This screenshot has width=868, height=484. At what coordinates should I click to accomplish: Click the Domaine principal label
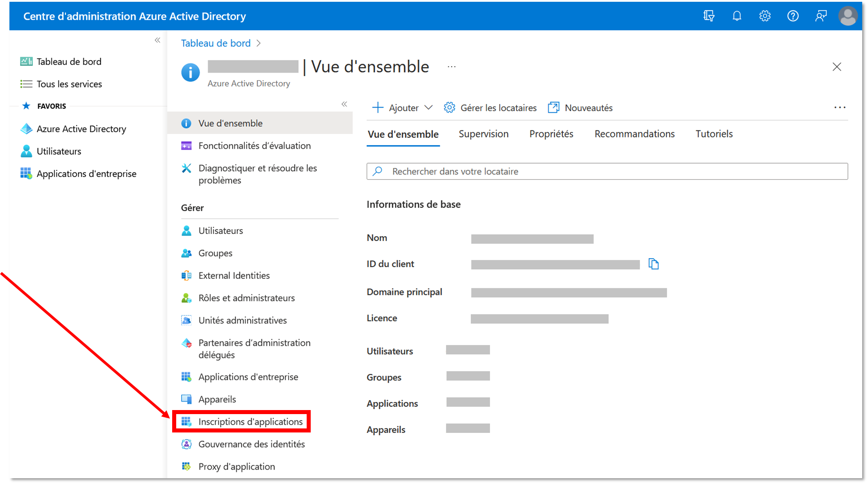404,292
